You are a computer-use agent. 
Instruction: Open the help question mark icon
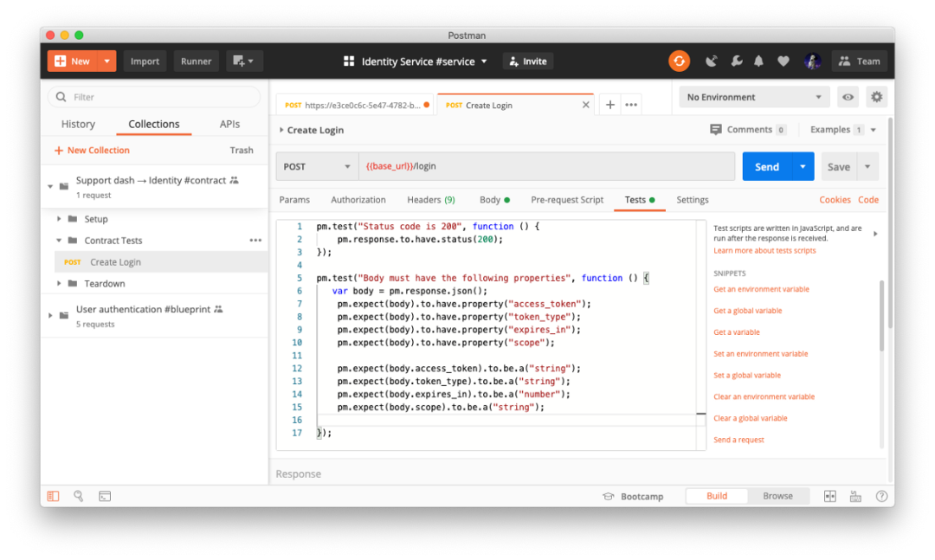(x=881, y=496)
